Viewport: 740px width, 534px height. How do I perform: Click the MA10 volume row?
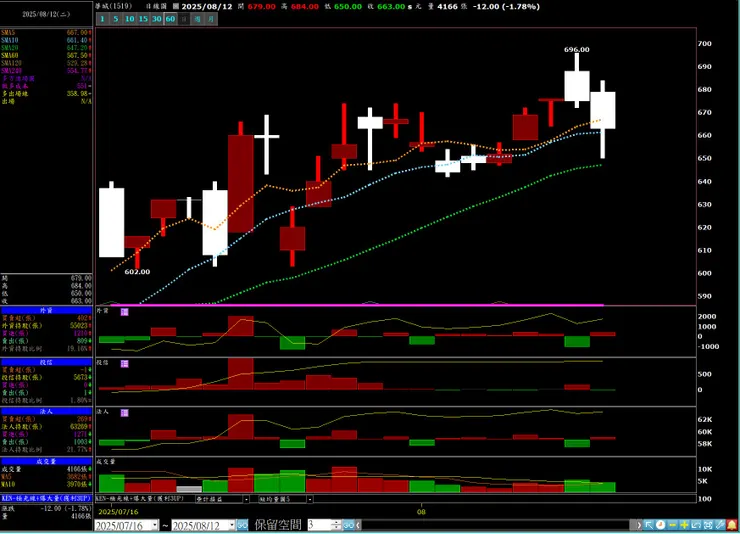(46, 484)
